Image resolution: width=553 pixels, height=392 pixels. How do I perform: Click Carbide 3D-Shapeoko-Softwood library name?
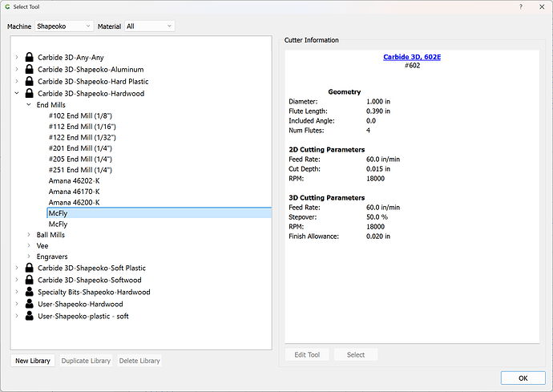point(90,280)
